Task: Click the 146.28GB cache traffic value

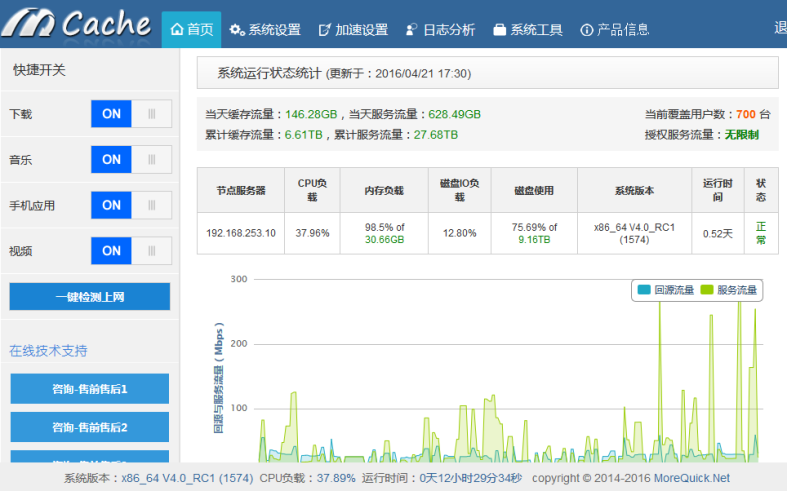Action: pos(311,114)
